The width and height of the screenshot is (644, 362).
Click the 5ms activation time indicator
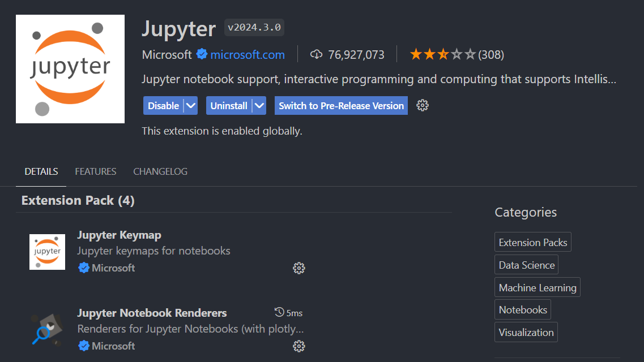click(288, 313)
